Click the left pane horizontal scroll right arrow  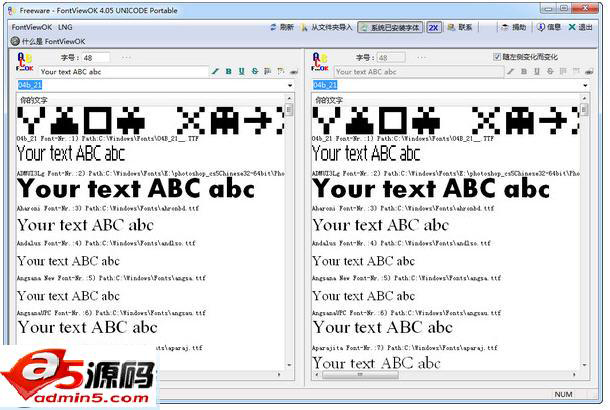click(279, 375)
